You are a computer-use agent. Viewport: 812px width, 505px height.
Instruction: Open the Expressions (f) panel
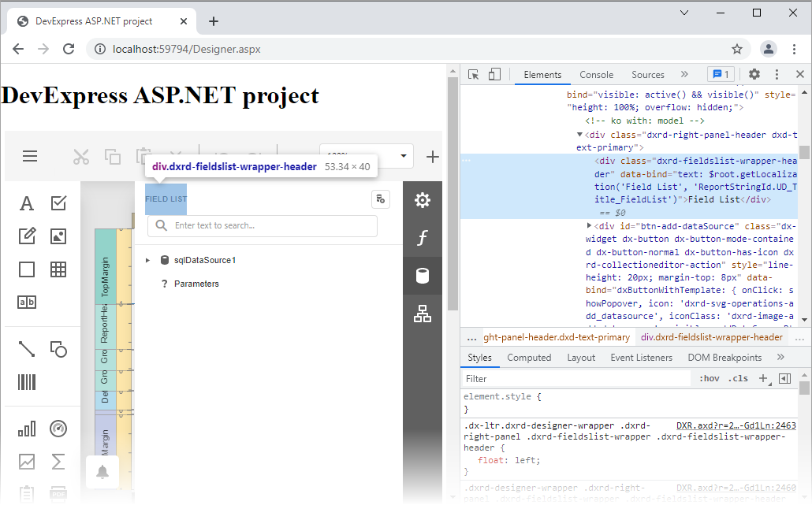[x=423, y=238]
